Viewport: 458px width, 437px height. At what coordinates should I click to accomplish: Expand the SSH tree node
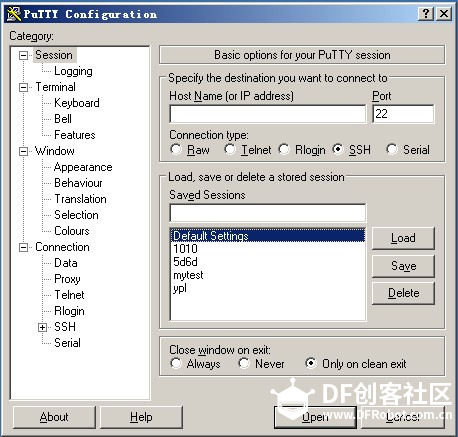coord(42,327)
